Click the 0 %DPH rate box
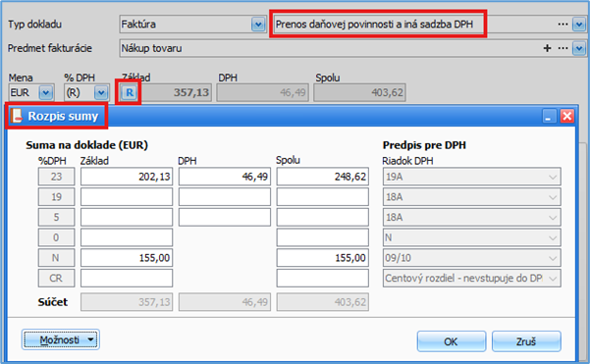Viewport: 590px width, 364px height. click(x=56, y=237)
